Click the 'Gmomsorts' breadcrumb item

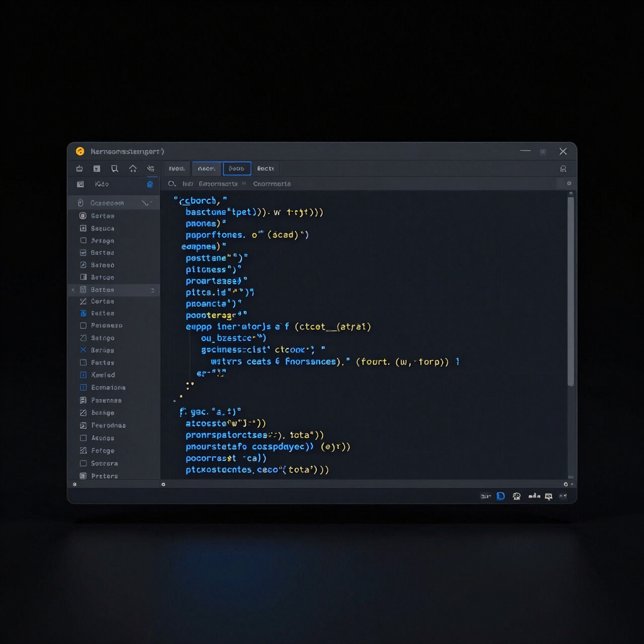point(218,184)
